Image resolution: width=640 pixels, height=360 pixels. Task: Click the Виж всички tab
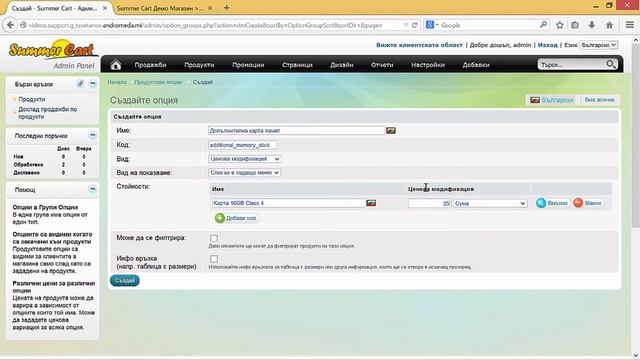pyautogui.click(x=599, y=100)
